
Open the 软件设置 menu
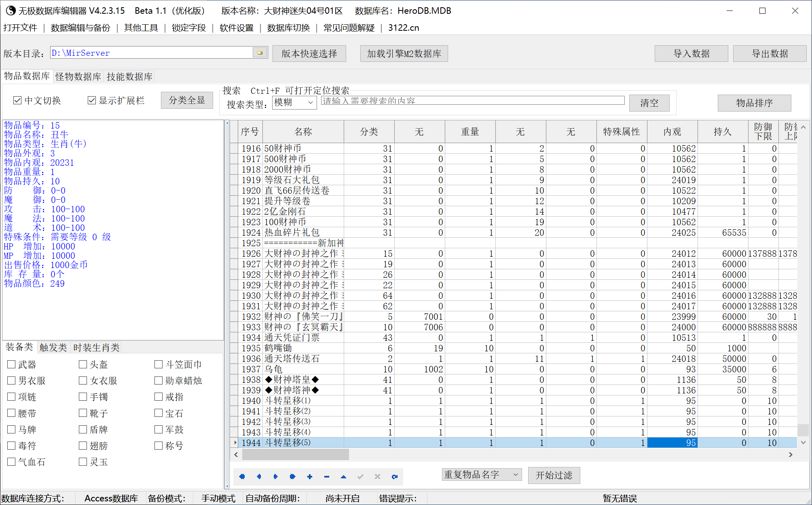coord(237,28)
